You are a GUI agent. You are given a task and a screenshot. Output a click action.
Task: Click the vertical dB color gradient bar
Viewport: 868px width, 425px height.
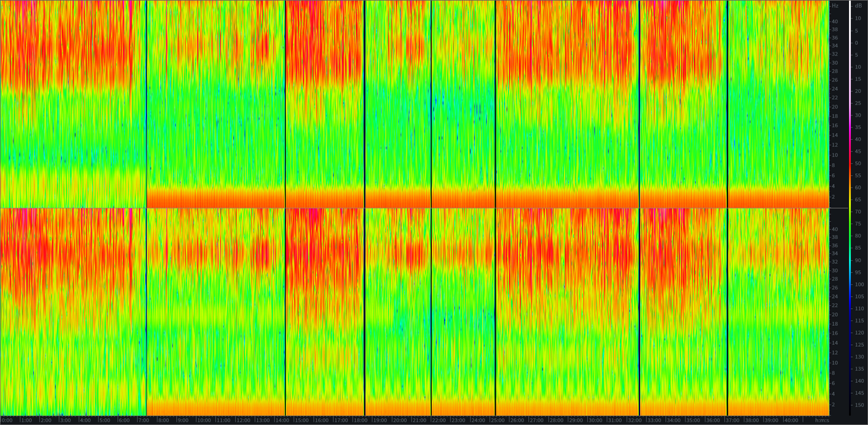[850, 208]
